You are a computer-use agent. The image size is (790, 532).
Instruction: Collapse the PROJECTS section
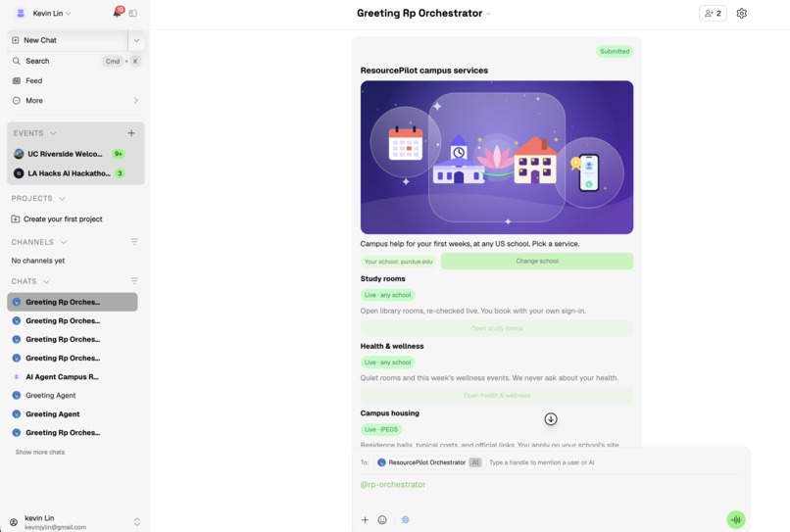62,199
